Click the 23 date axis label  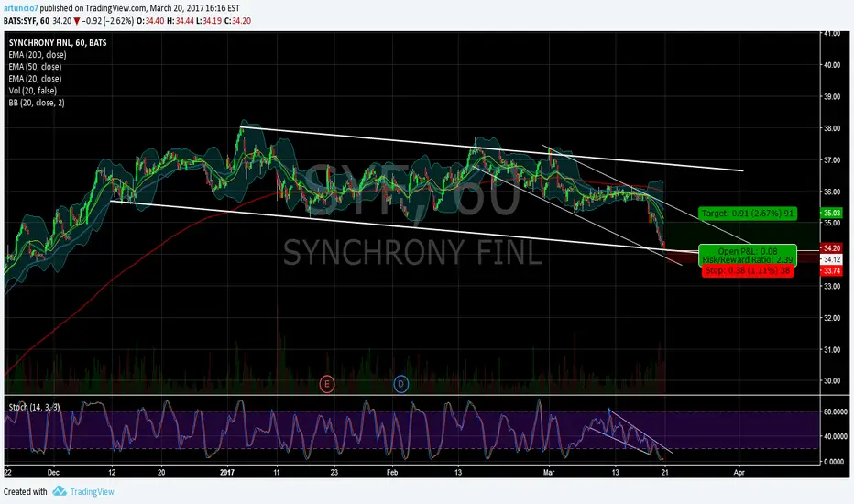click(334, 473)
